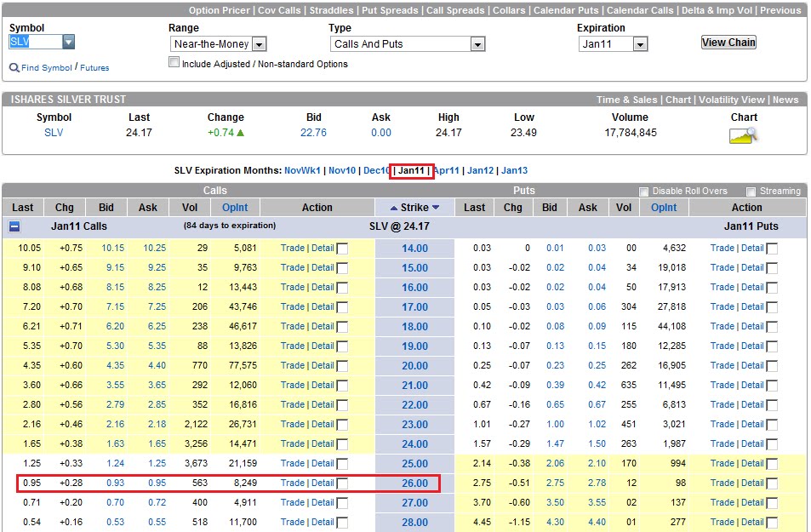Tick Include Adjusted / Non-standard Options checkbox
This screenshot has height=532, width=811.
click(174, 63)
